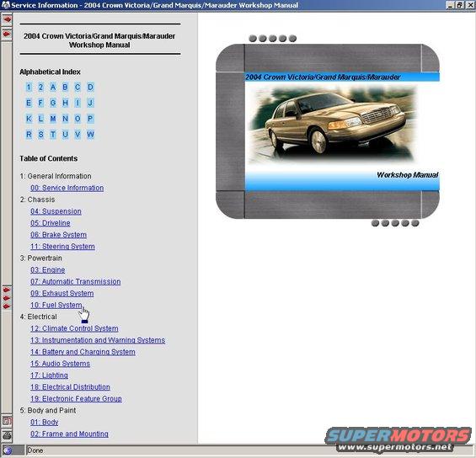
Task: Go to index letter U
Action: (x=65, y=135)
